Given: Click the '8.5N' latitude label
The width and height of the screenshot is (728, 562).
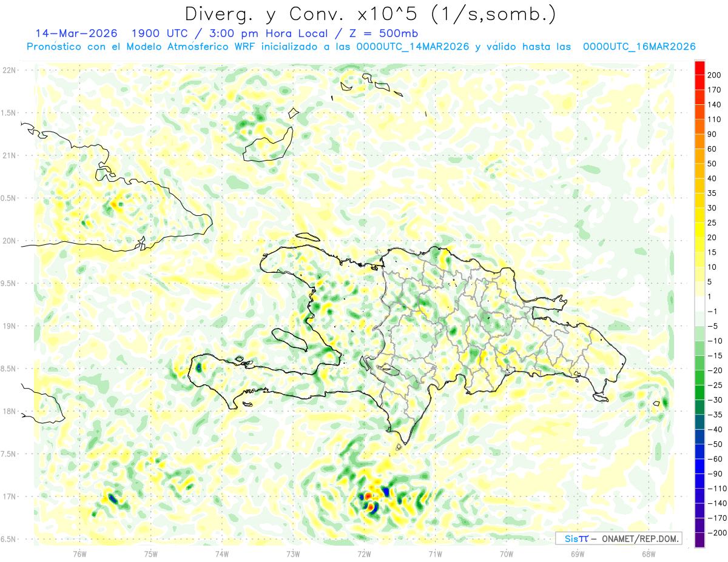Looking at the screenshot, I should (8, 369).
